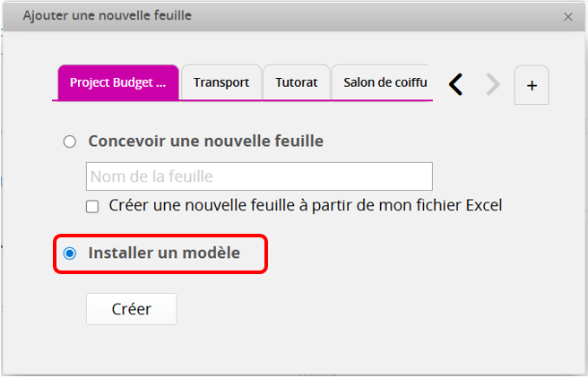Switch to the Tutorat tab
This screenshot has height=378, width=588.
[x=297, y=82]
